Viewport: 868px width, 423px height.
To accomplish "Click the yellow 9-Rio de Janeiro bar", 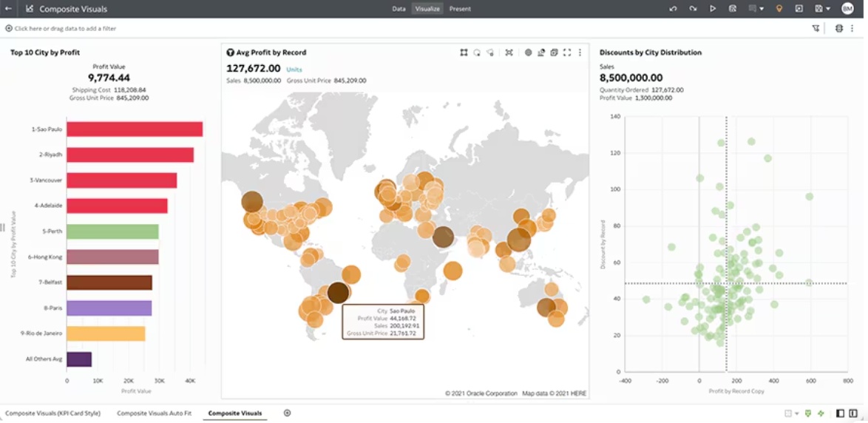I will (106, 334).
